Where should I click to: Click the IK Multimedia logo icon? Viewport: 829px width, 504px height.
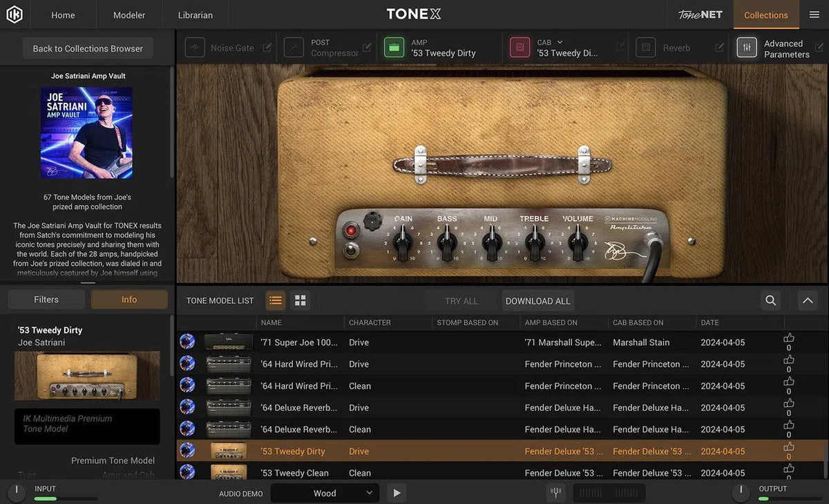point(15,14)
